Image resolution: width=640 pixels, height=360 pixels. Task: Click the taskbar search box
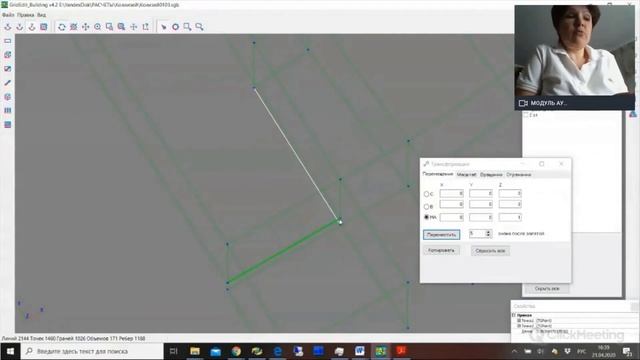92,351
